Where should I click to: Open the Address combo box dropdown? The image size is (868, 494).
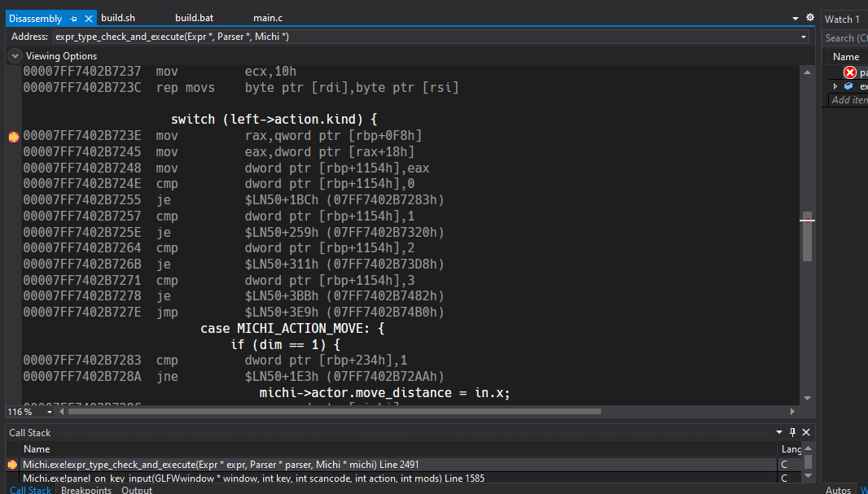[803, 37]
